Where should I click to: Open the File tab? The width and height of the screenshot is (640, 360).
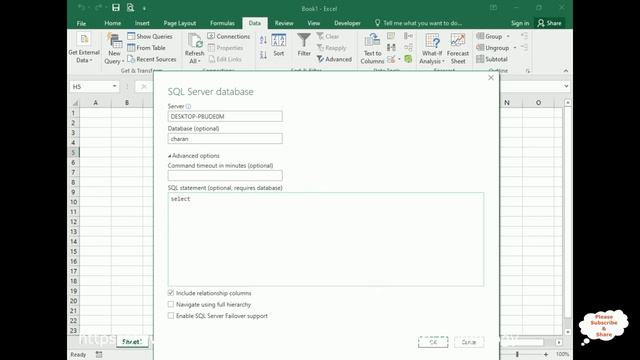(81, 23)
